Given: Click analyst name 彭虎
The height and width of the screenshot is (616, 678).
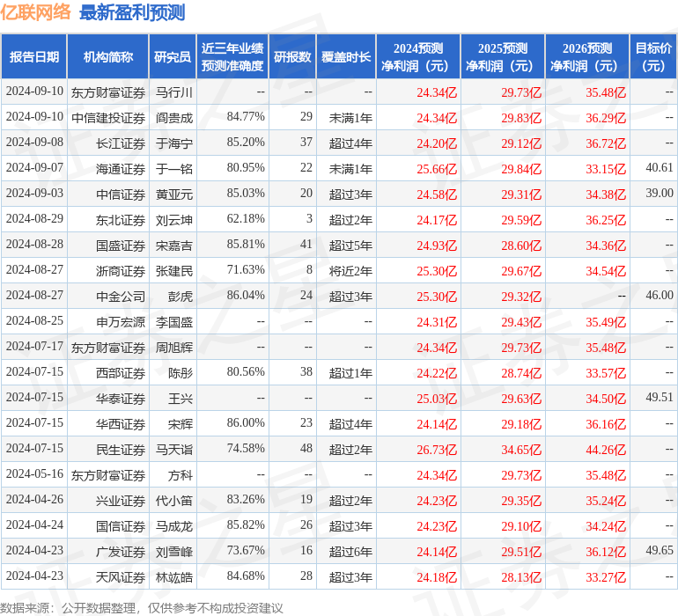Looking at the screenshot, I should point(181,297).
